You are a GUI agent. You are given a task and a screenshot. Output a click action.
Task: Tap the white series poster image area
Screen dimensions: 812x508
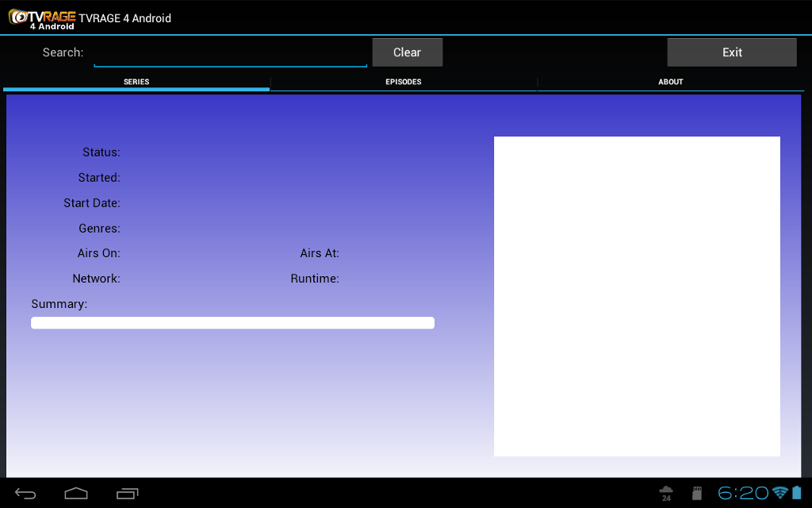[637, 297]
